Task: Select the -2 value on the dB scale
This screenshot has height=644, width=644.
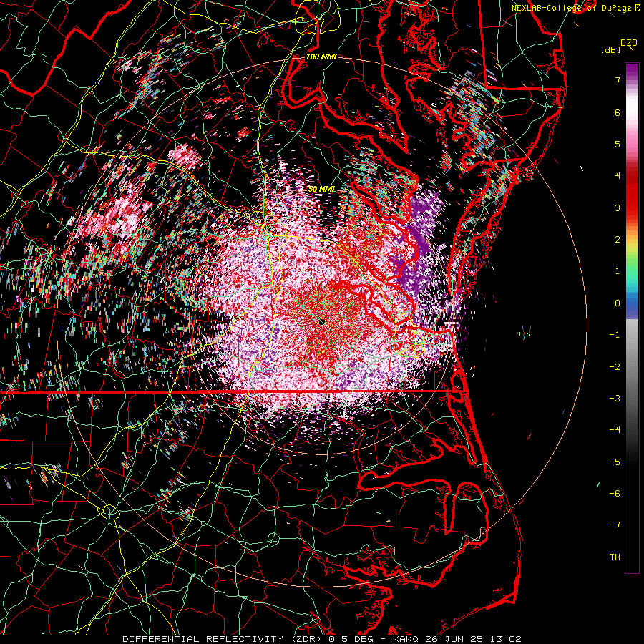Action: point(615,366)
